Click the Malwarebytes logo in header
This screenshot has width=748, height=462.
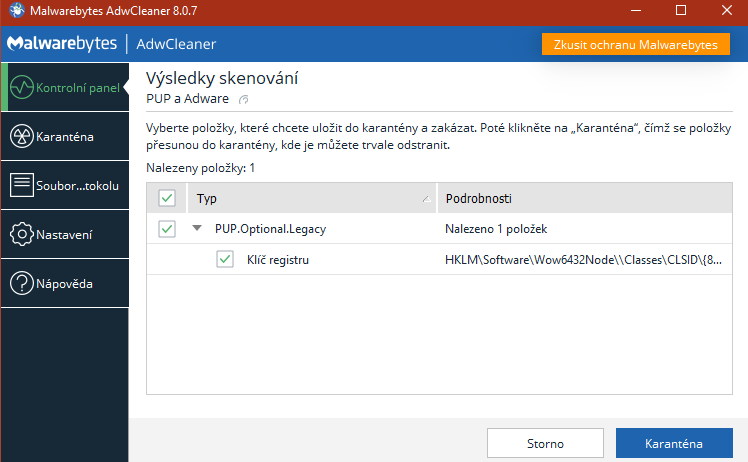[x=61, y=44]
